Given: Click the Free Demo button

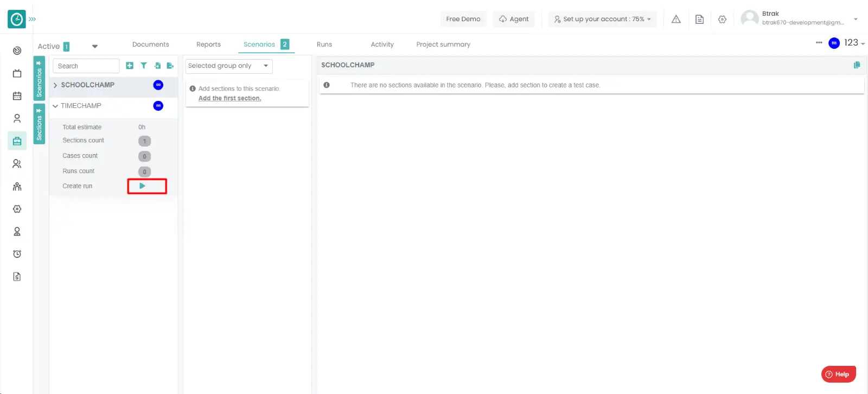Looking at the screenshot, I should coord(463,19).
